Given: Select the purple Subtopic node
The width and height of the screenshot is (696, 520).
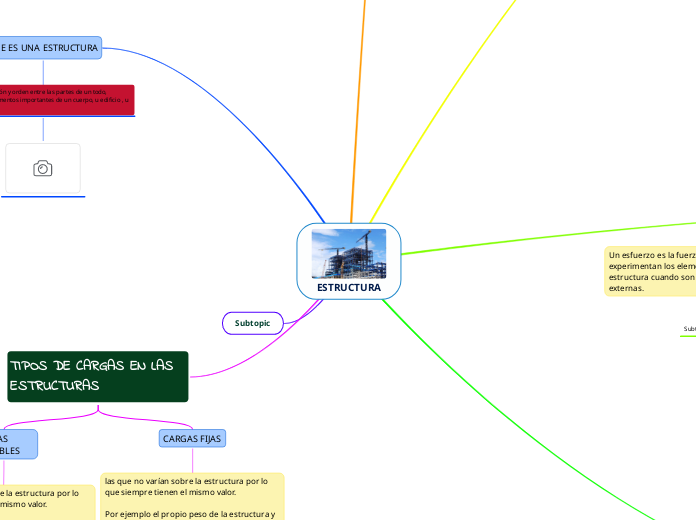Looking at the screenshot, I should coord(253,323).
